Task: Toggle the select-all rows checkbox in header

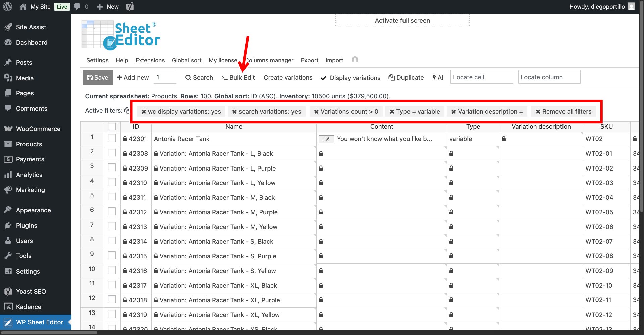Action: pyautogui.click(x=112, y=127)
